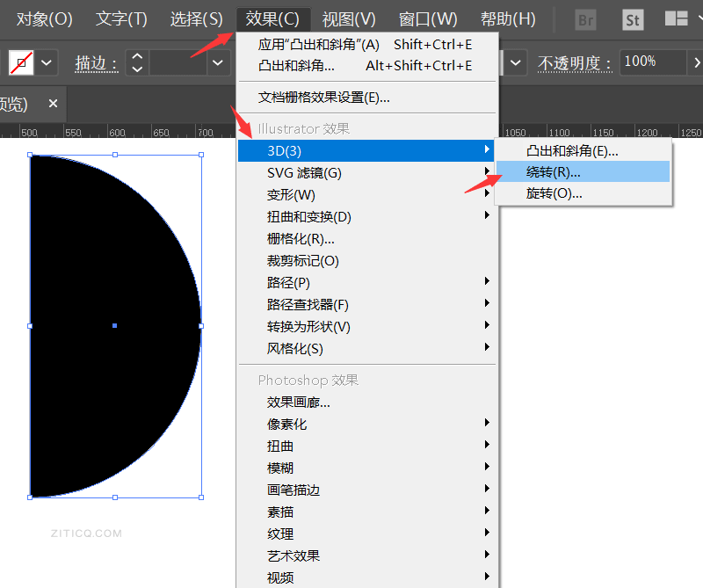Open 效果画廊... under Photoshop effects
Image resolution: width=703 pixels, height=588 pixels.
click(299, 402)
